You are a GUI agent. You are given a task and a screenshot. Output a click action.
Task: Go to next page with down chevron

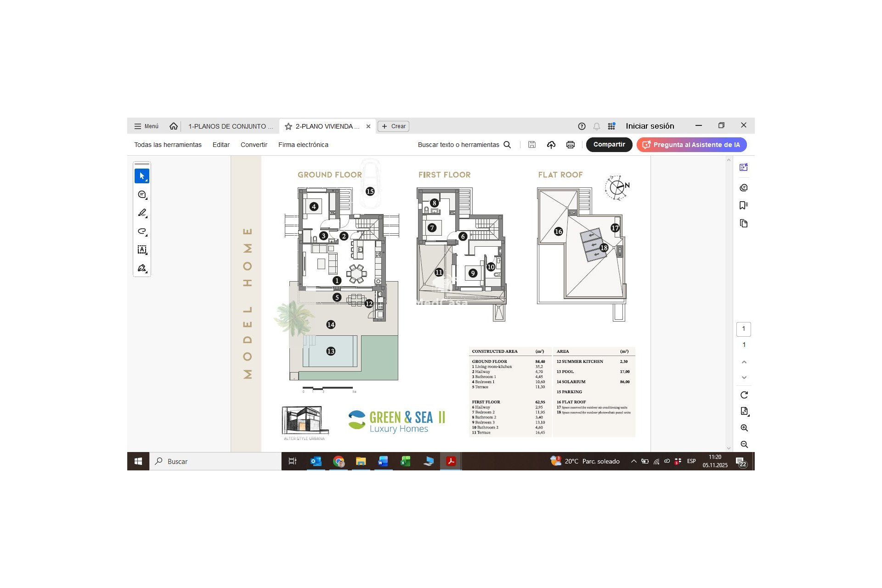[x=744, y=378]
